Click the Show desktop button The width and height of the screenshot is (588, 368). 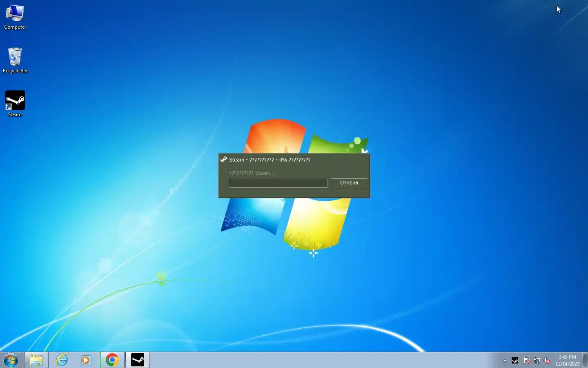coord(585,360)
